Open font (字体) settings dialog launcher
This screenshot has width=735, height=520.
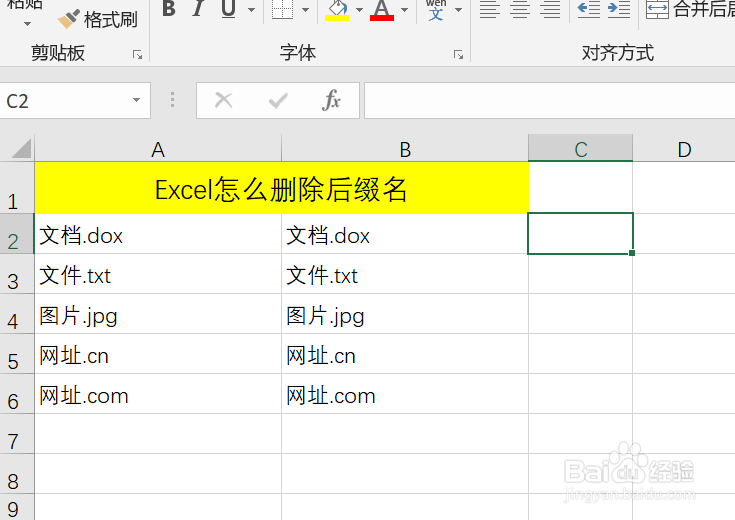[x=458, y=55]
